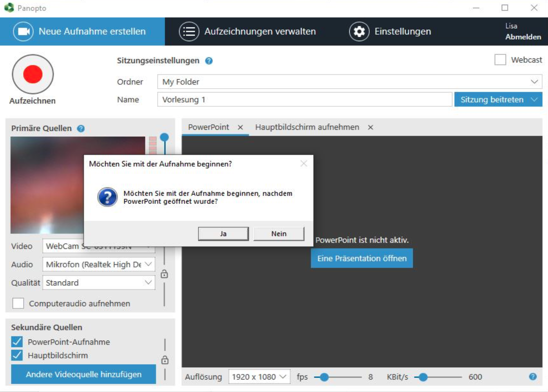
Task: Switch to Neue Aufnahme erstellen tab
Action: 82,31
